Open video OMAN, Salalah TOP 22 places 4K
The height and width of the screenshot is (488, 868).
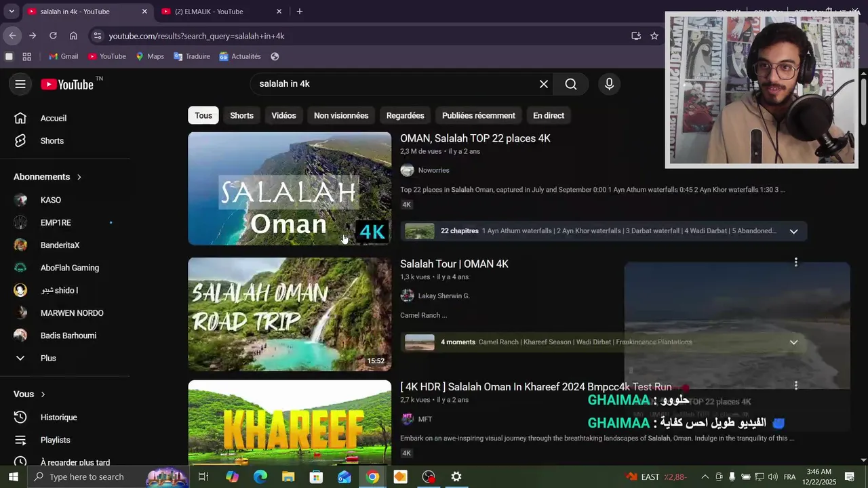coord(475,138)
